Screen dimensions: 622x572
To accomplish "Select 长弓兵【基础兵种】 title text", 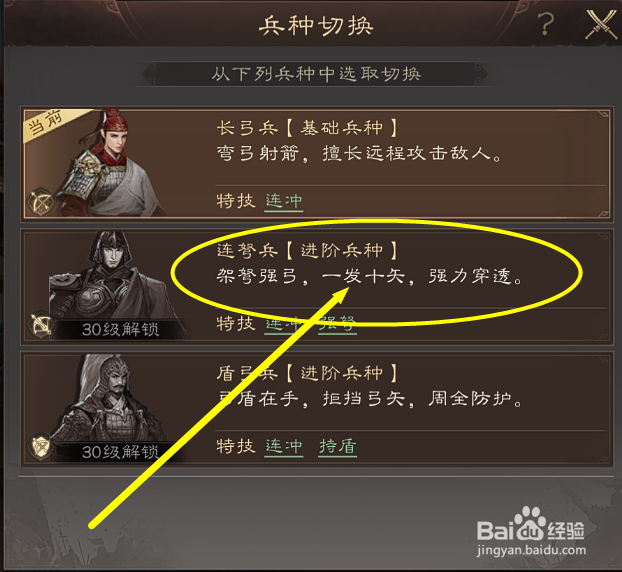I will pos(307,128).
